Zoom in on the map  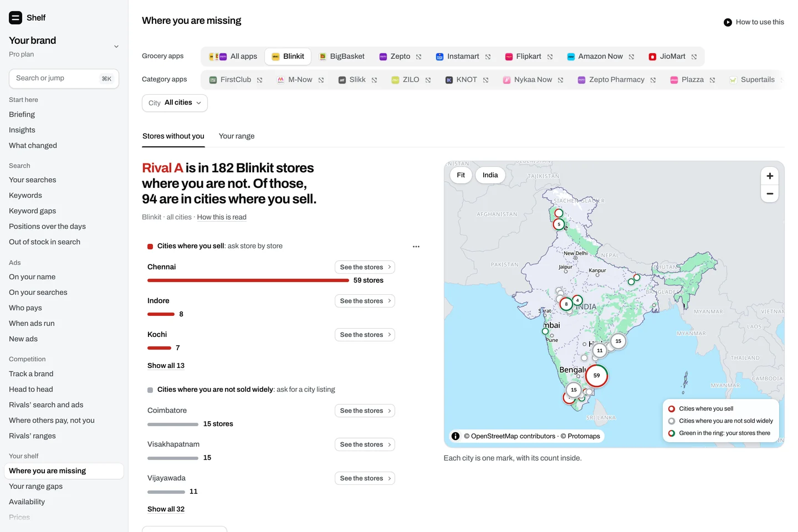coord(770,176)
